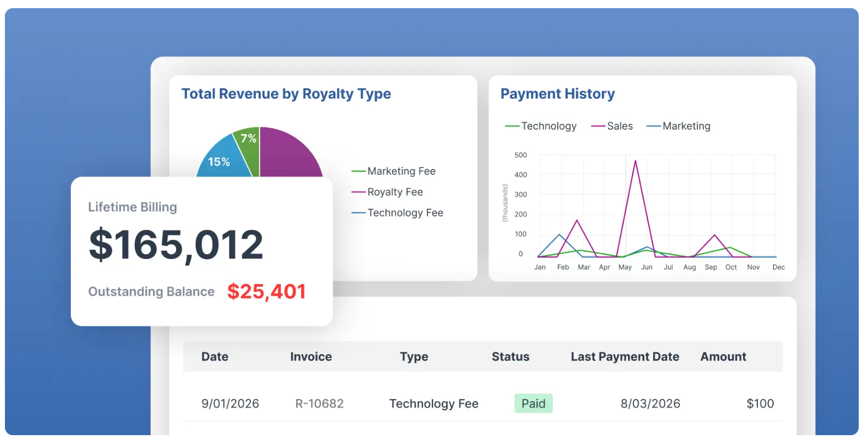Sort by the Invoice column header
Screen dimensions: 868x445
click(x=311, y=357)
